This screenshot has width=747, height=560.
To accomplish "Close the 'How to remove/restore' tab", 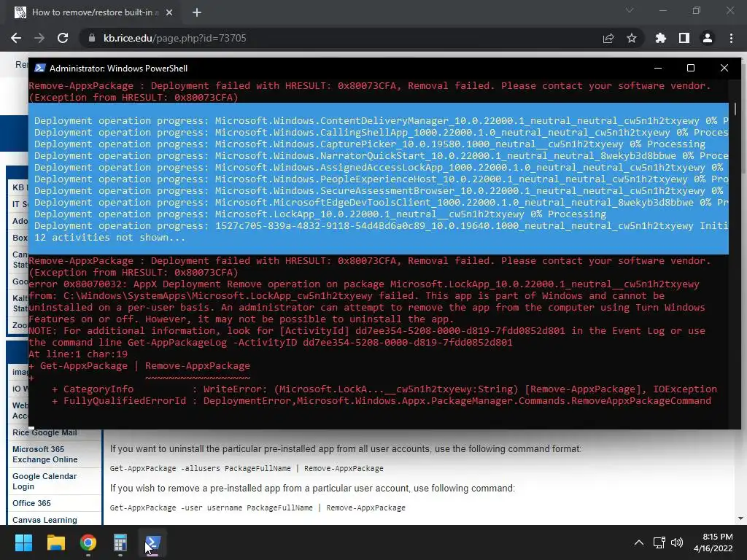I will [169, 12].
